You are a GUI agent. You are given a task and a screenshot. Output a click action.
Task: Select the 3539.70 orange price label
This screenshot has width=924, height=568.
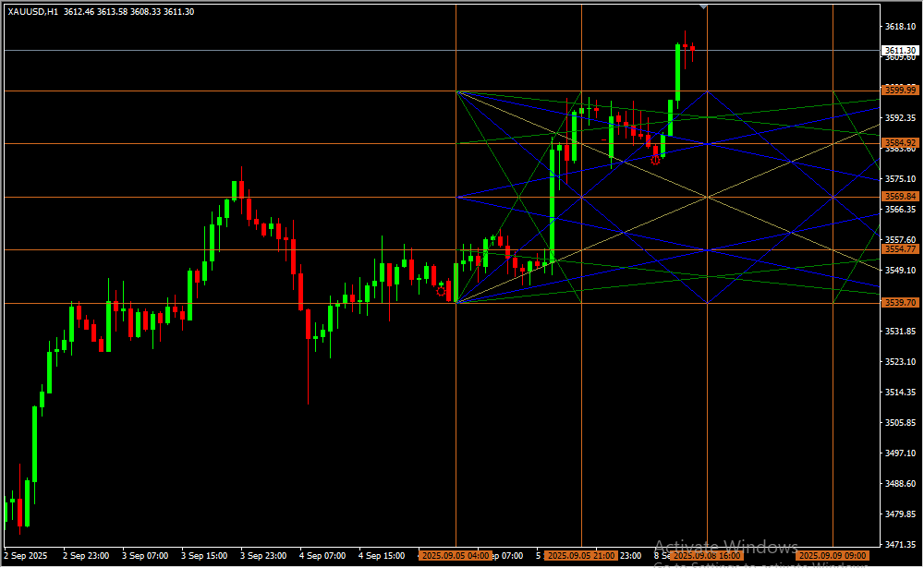coord(899,303)
